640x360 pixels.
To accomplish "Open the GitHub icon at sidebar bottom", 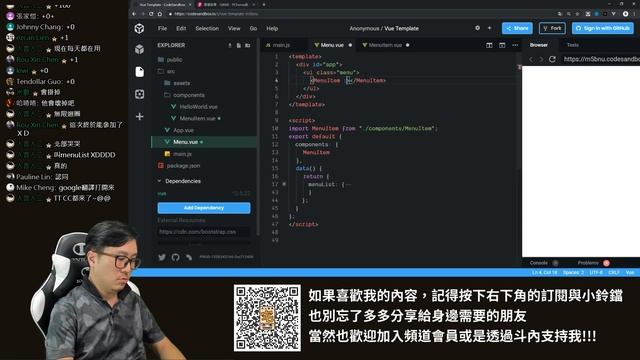I will point(176,257).
